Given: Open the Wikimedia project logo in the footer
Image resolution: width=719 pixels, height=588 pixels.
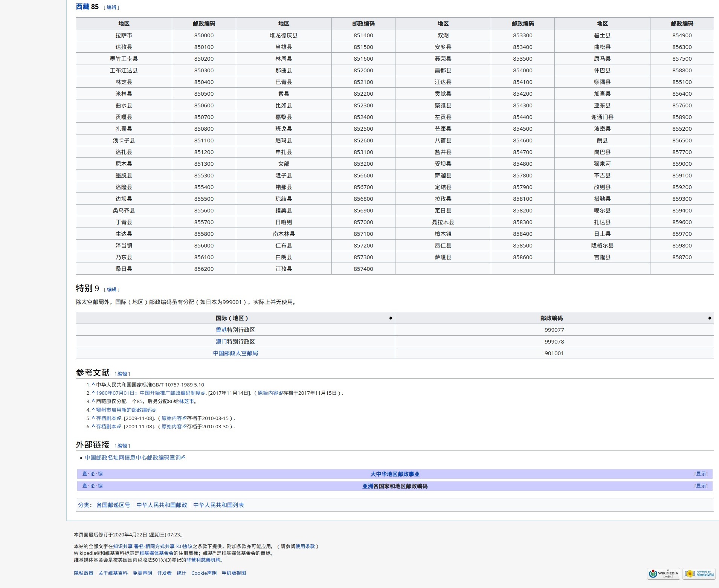Looking at the screenshot, I should coord(663,574).
